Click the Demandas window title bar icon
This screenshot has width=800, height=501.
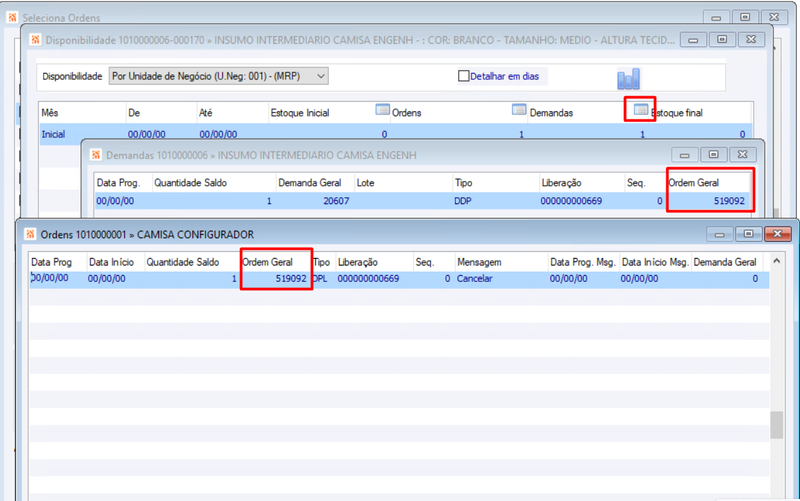96,155
